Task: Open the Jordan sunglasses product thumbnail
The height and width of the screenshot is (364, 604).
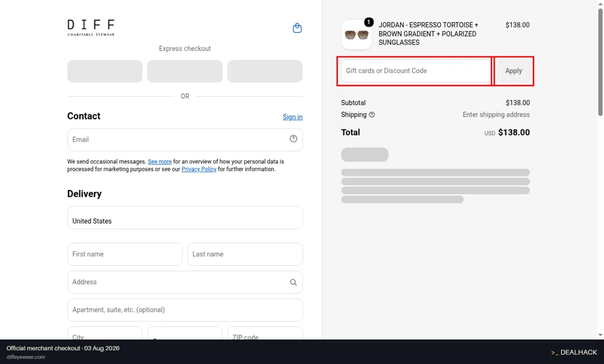Action: pos(357,35)
